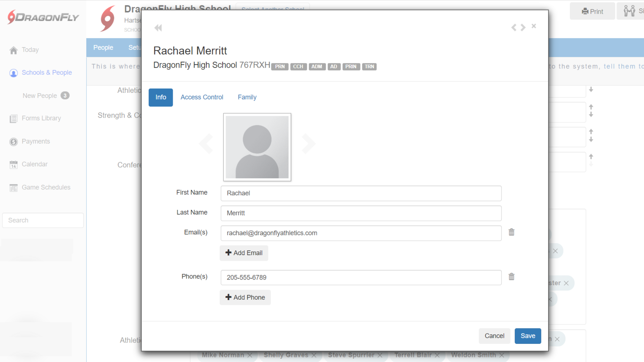The height and width of the screenshot is (362, 644).
Task: Click the Save button
Action: pos(528,336)
